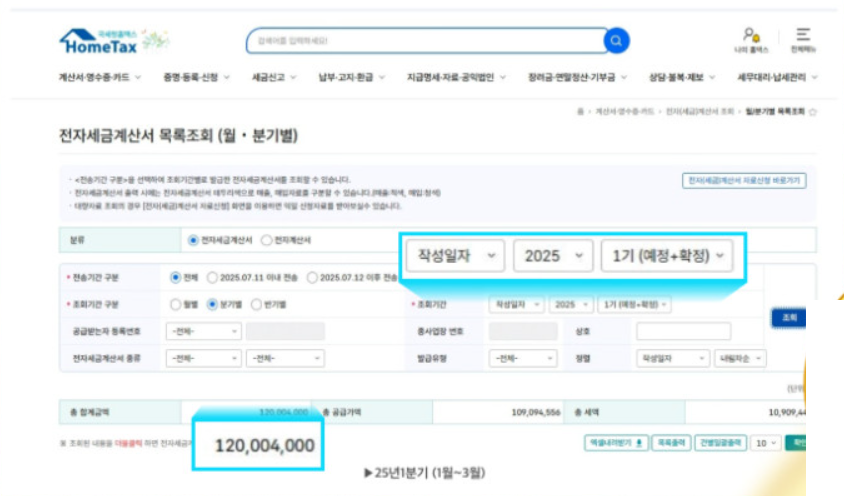Go to 홈 in the breadcrumb
The image size is (844, 496).
coord(580,111)
